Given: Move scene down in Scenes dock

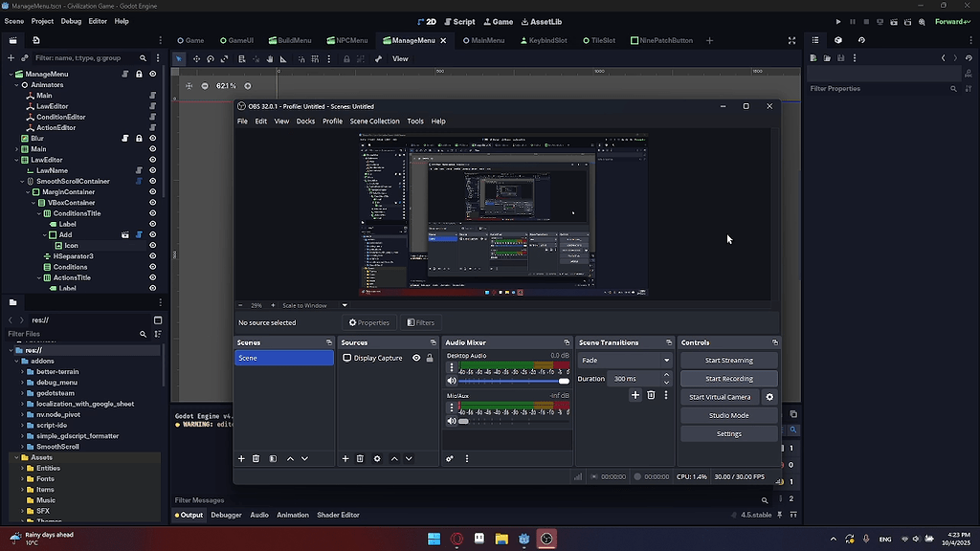Looking at the screenshot, I should tap(304, 458).
